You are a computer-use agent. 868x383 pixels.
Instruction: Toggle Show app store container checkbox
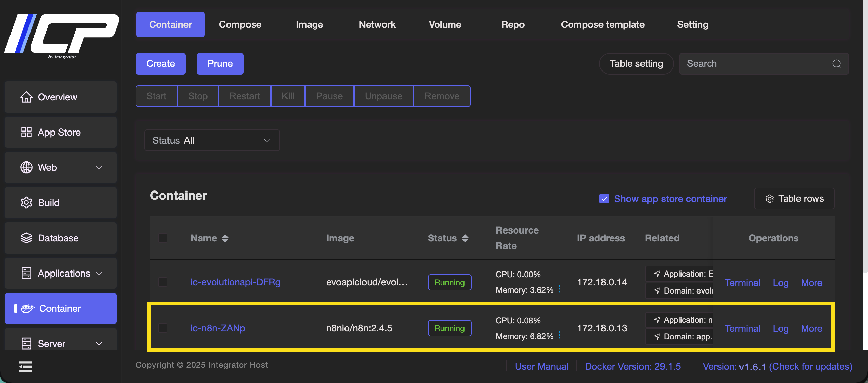coord(604,199)
